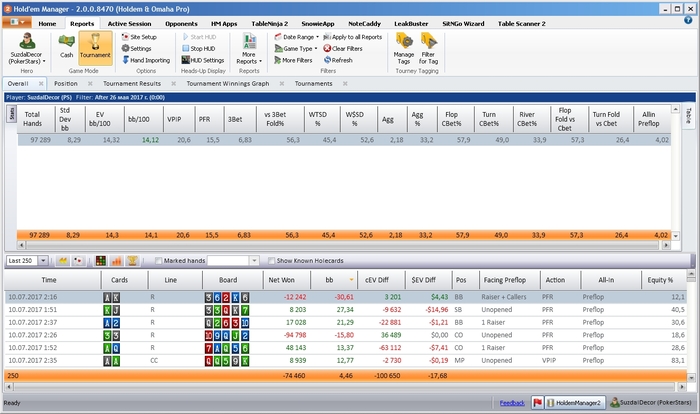Click HoldemManager2 status bar button

point(575,403)
